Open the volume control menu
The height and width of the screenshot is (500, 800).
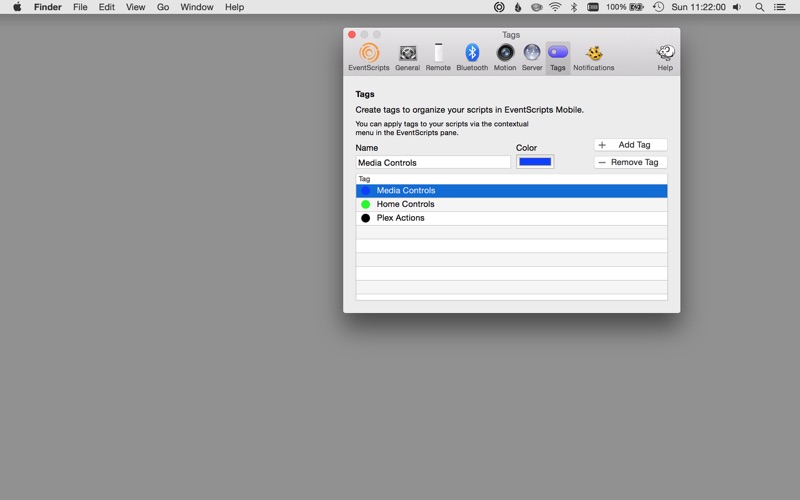[x=737, y=7]
